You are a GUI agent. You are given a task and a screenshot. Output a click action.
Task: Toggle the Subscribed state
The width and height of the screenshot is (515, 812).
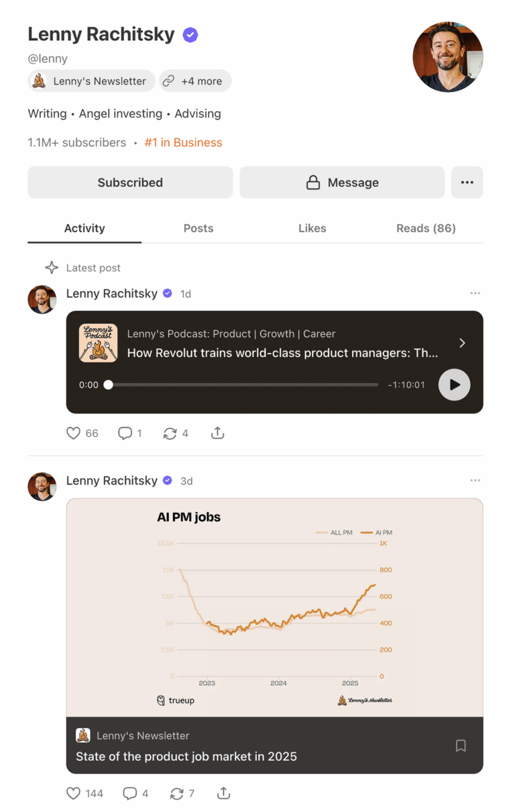[130, 182]
